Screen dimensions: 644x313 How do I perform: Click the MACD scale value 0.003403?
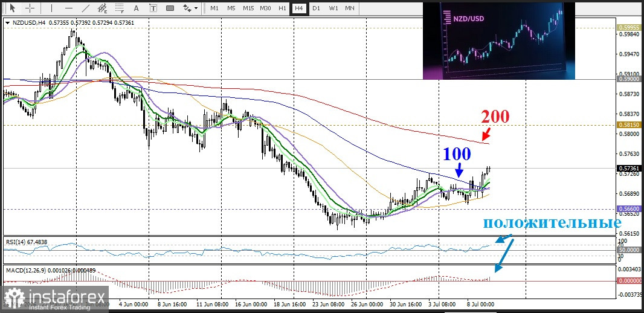click(628, 269)
